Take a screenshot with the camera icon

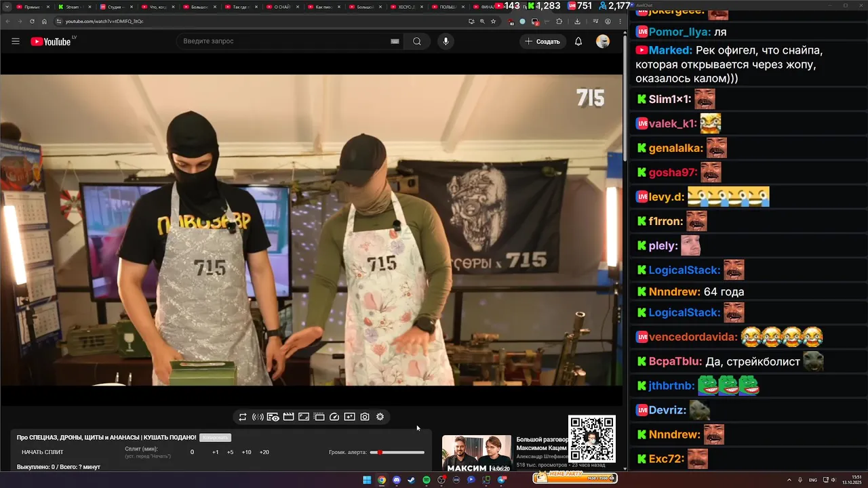[365, 417]
